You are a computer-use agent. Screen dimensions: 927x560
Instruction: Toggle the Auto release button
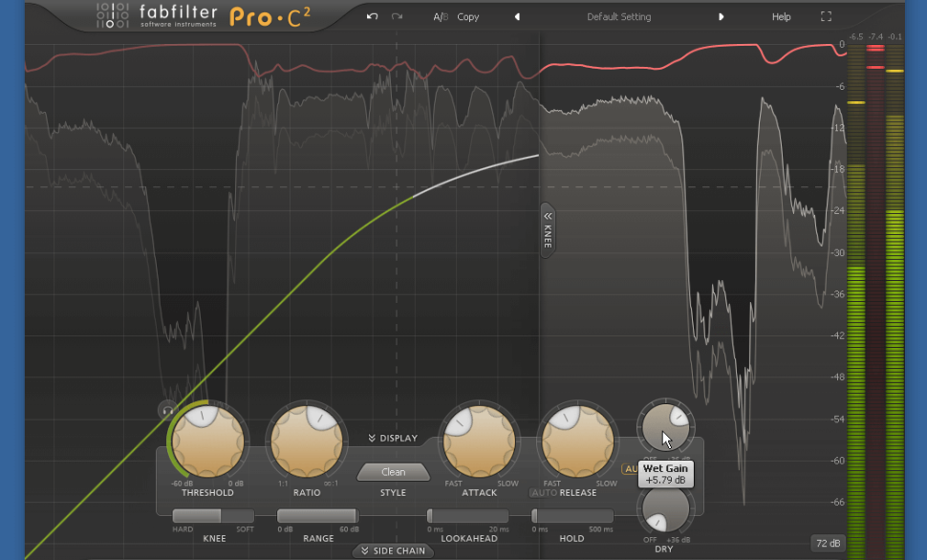point(544,492)
